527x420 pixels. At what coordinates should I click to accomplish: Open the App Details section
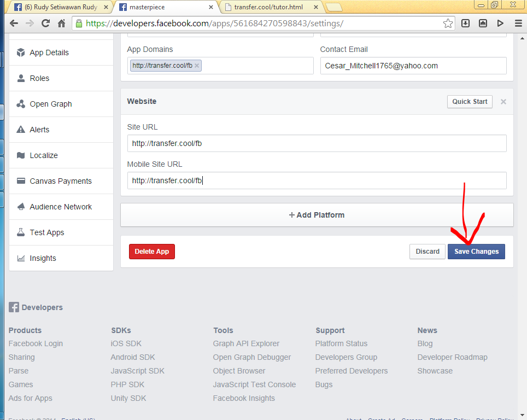[61, 52]
